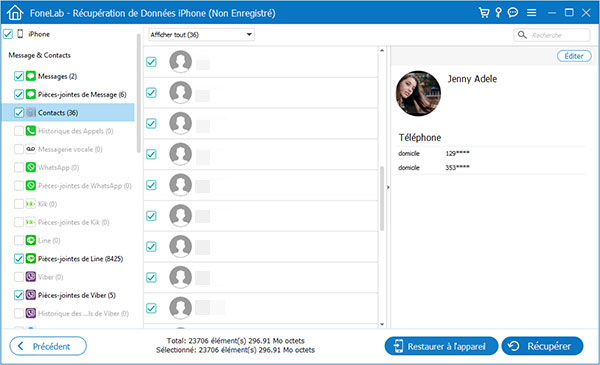This screenshot has height=365, width=600.
Task: Click the Recherche search field
Action: pyautogui.click(x=552, y=35)
